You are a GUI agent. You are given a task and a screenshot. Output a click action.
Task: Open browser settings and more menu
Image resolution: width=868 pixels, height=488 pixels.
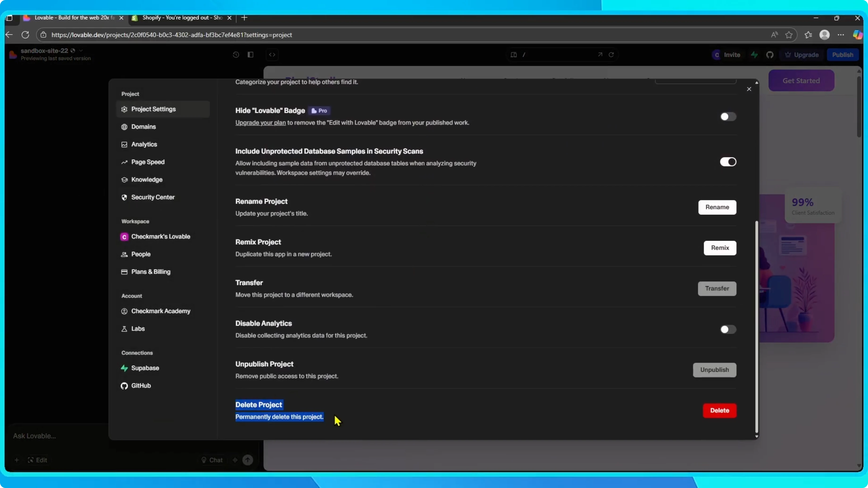[841, 35]
